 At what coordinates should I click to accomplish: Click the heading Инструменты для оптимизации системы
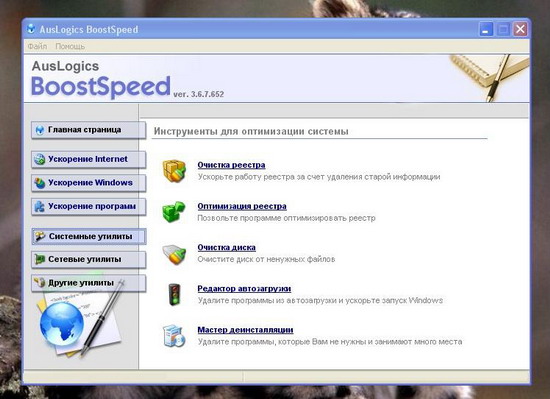click(251, 131)
